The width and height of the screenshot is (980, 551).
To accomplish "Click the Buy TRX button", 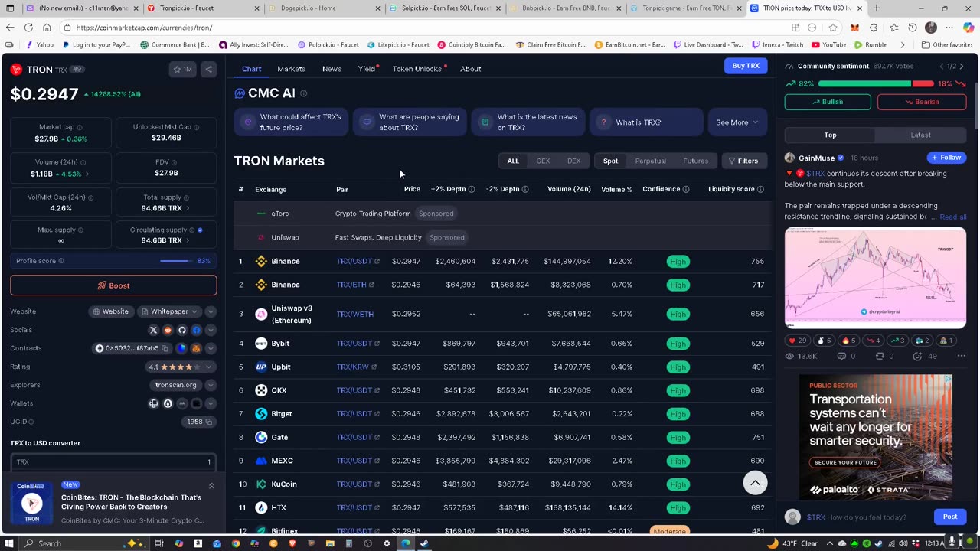I will point(746,66).
